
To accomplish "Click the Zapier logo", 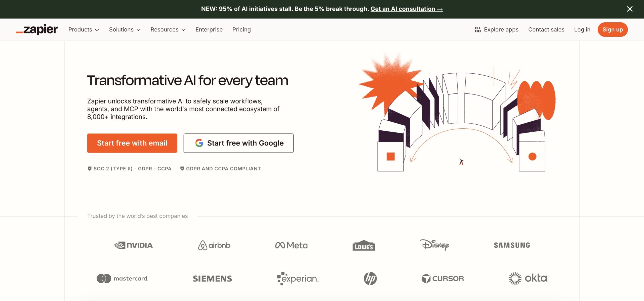I will click(37, 29).
